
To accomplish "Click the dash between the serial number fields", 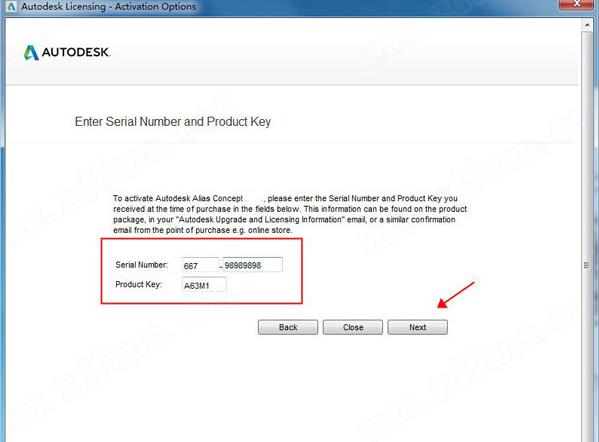I will click(221, 266).
